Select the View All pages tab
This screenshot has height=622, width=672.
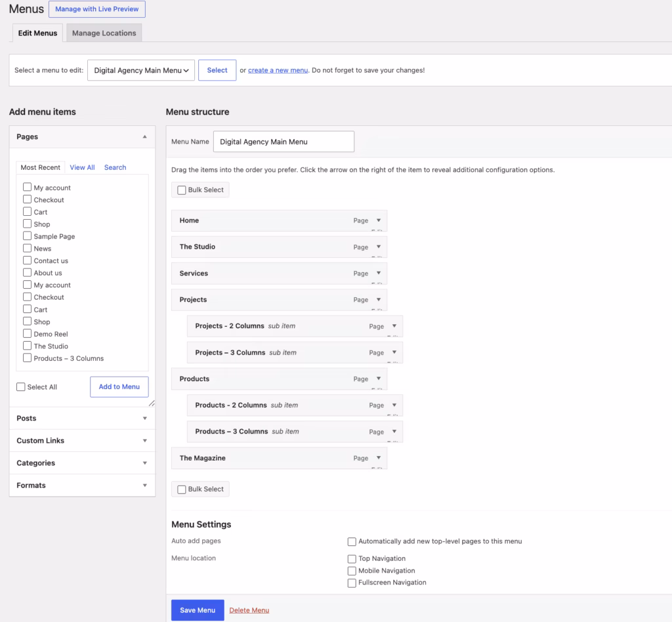coord(82,167)
